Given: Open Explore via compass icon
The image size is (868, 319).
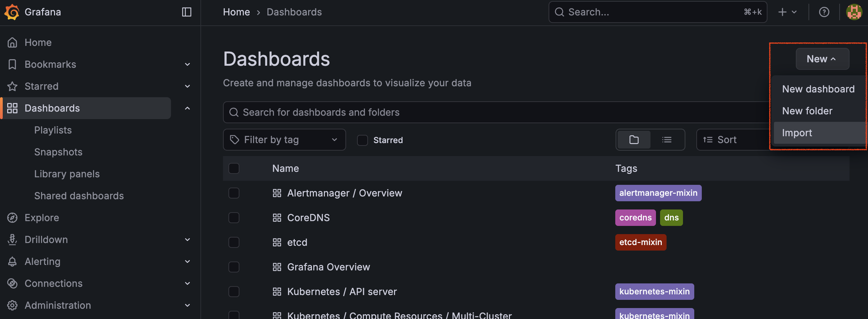Looking at the screenshot, I should tap(12, 218).
